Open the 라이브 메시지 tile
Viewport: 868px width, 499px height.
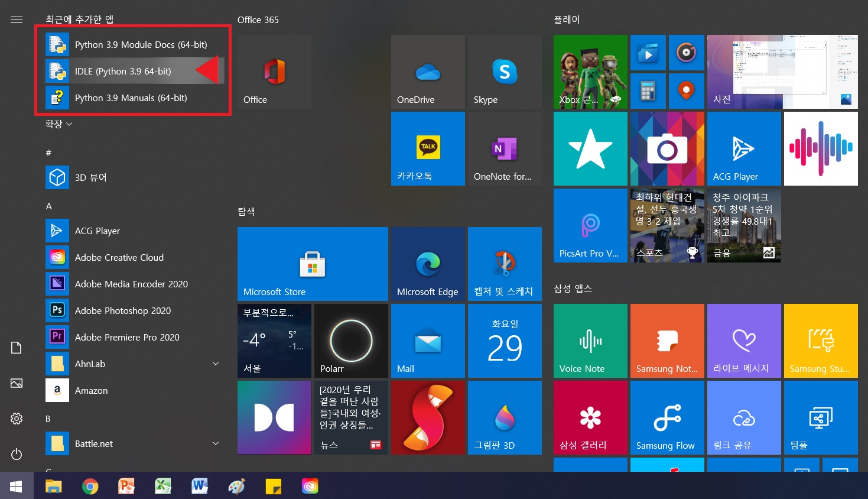tap(744, 341)
